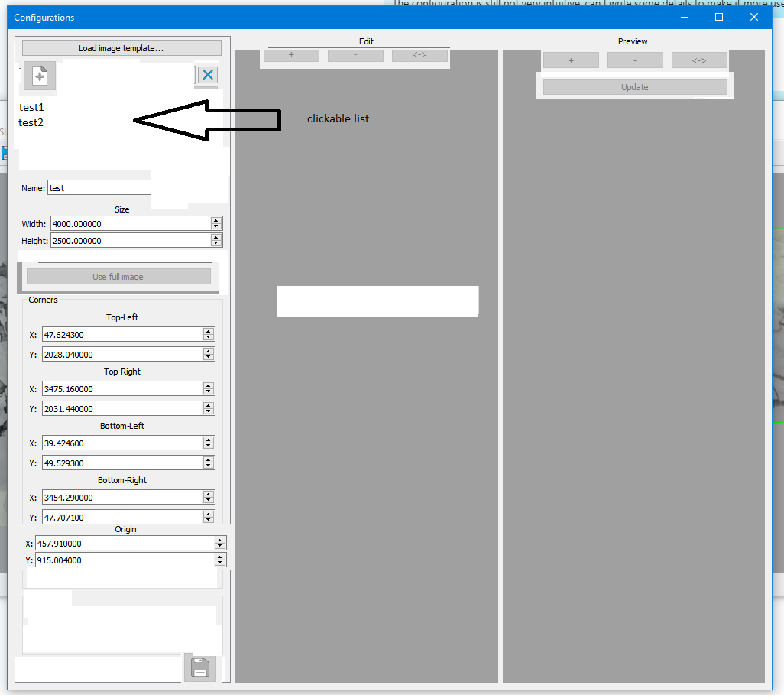
Task: Select test1 in the list
Action: 32,108
